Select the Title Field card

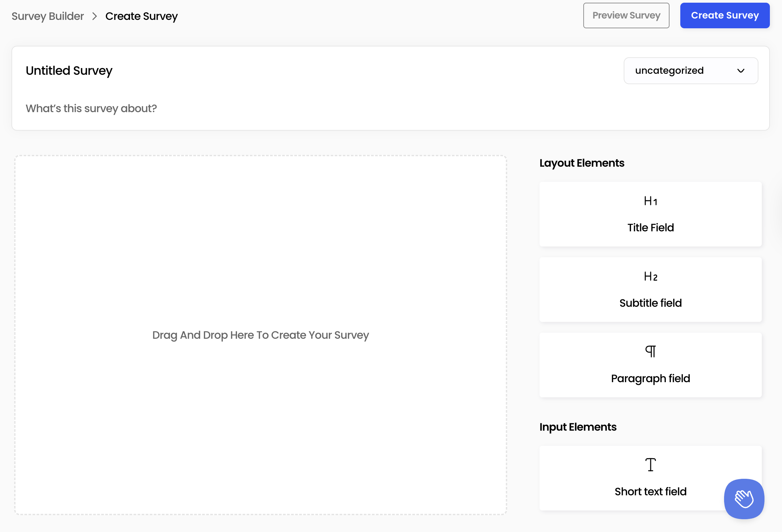pyautogui.click(x=650, y=214)
